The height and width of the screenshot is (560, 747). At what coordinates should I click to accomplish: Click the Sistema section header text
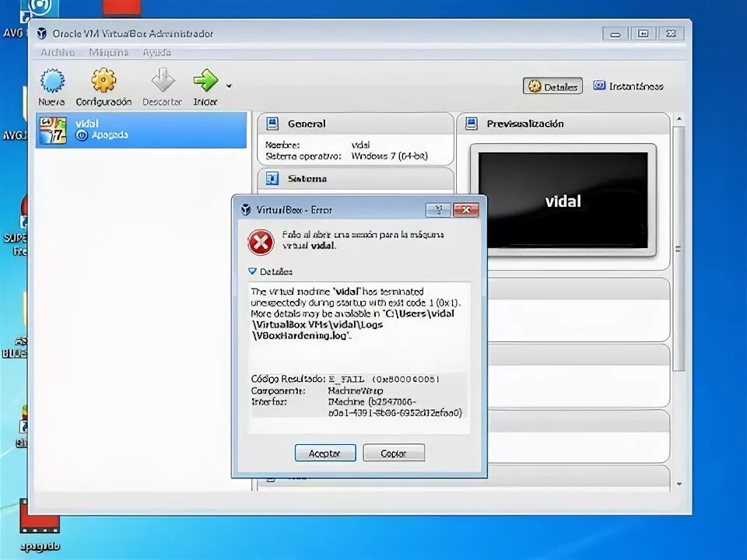[x=307, y=179]
